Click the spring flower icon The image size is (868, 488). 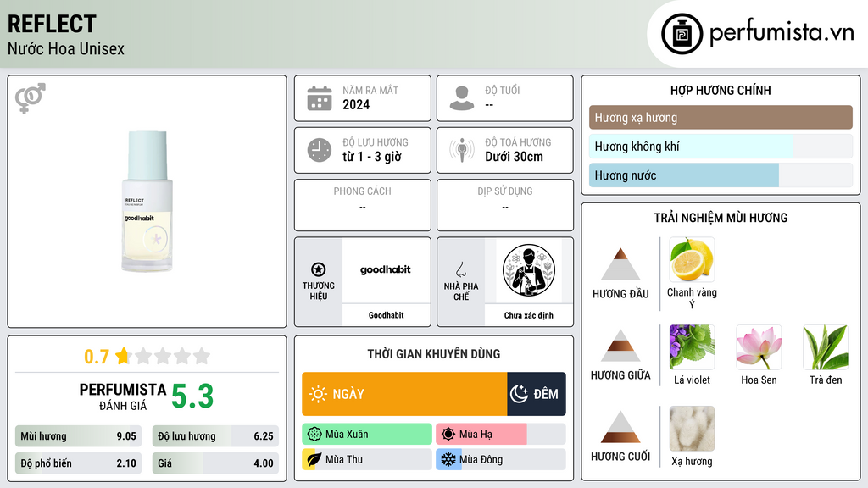click(314, 435)
